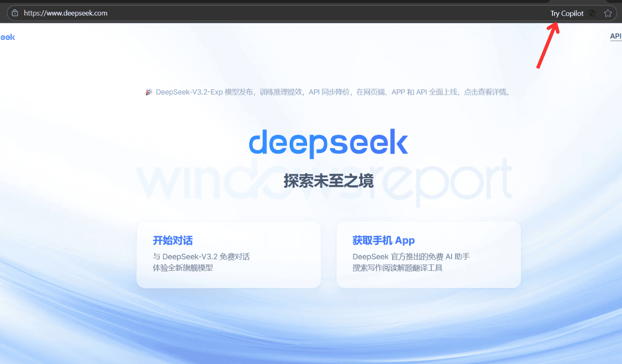
Task: Click the Copilot icon in address bar
Action: (592, 13)
